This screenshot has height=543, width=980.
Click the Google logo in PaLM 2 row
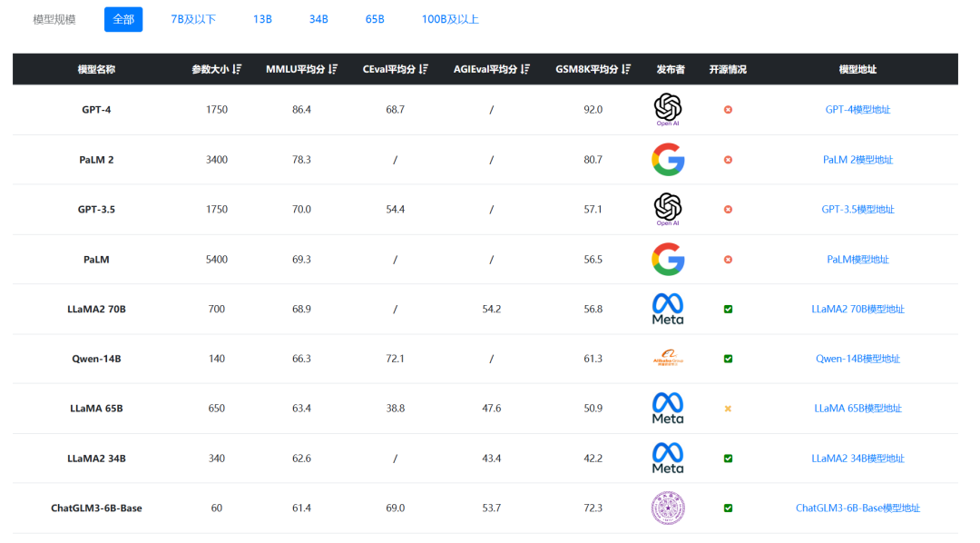[x=668, y=160]
